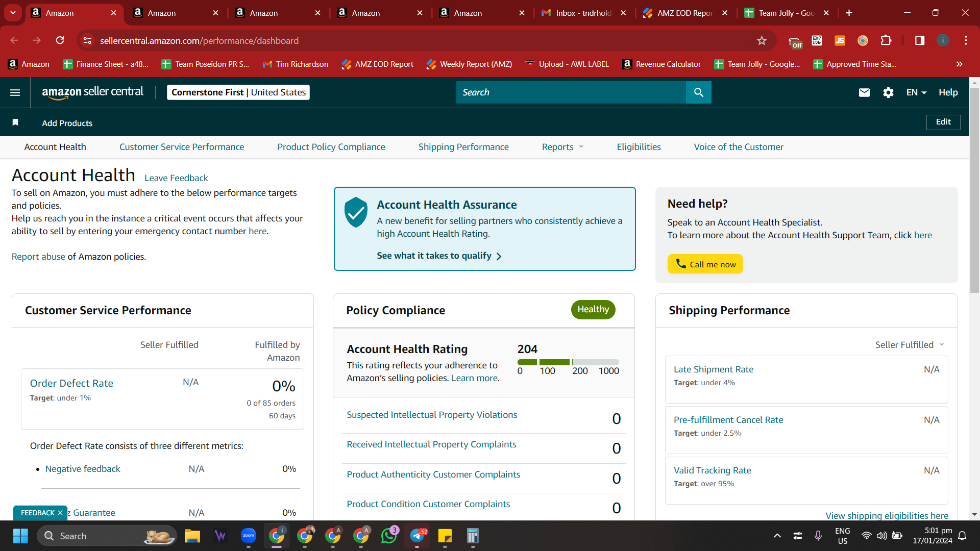Go back with the browser back arrow
Viewport: 980px width, 551px height.
pos(14,40)
